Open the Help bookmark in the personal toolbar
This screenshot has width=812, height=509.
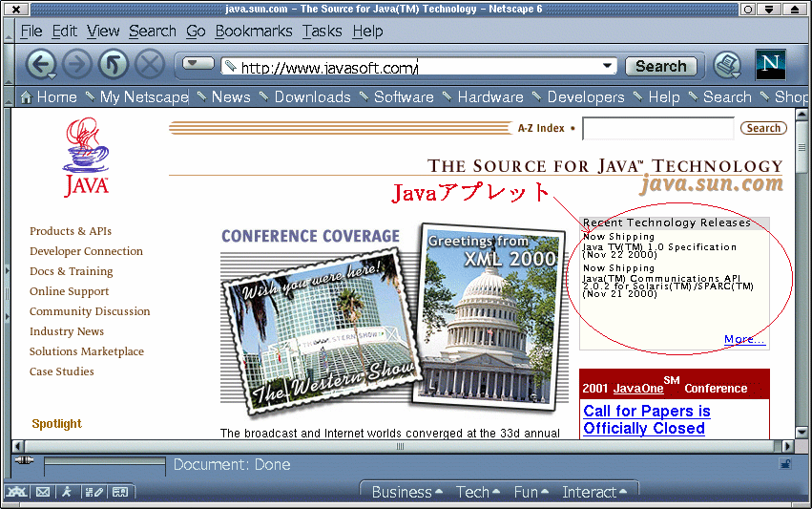pyautogui.click(x=657, y=96)
